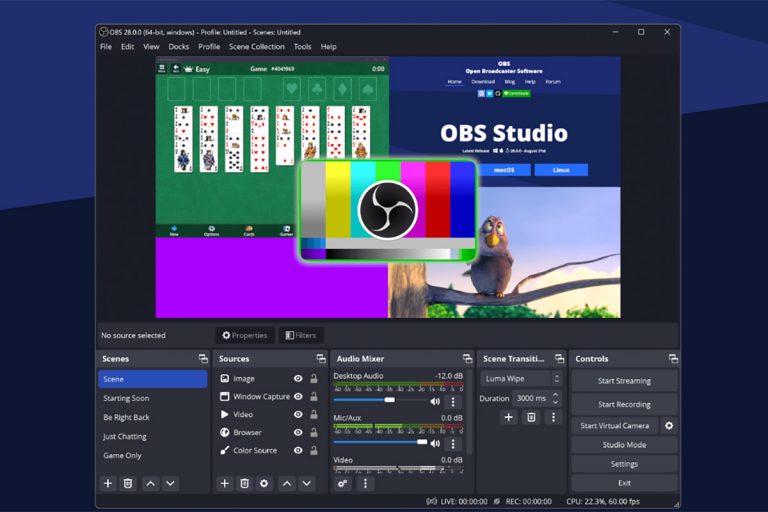Open the Profile menu
Image resolution: width=768 pixels, height=512 pixels.
click(x=209, y=47)
